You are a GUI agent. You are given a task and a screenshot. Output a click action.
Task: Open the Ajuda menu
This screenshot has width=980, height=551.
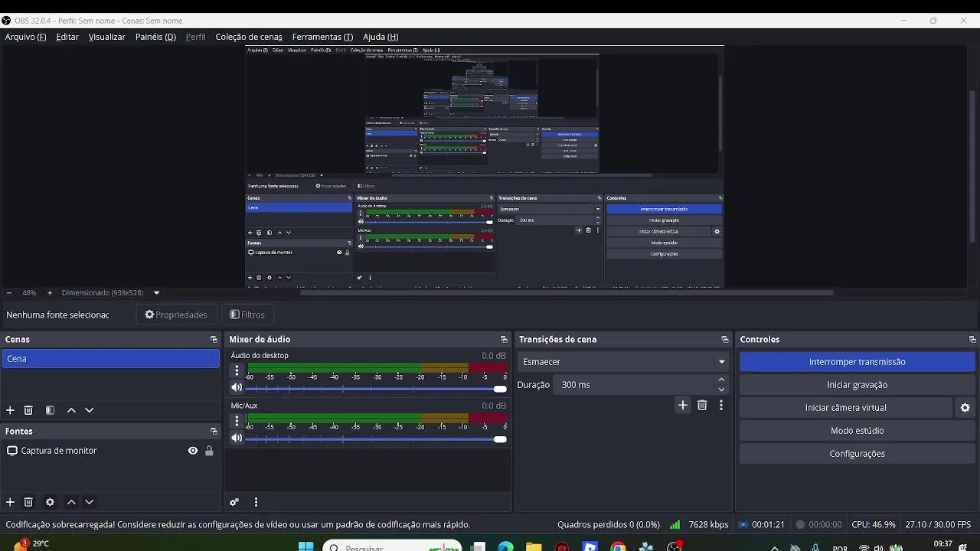381,37
